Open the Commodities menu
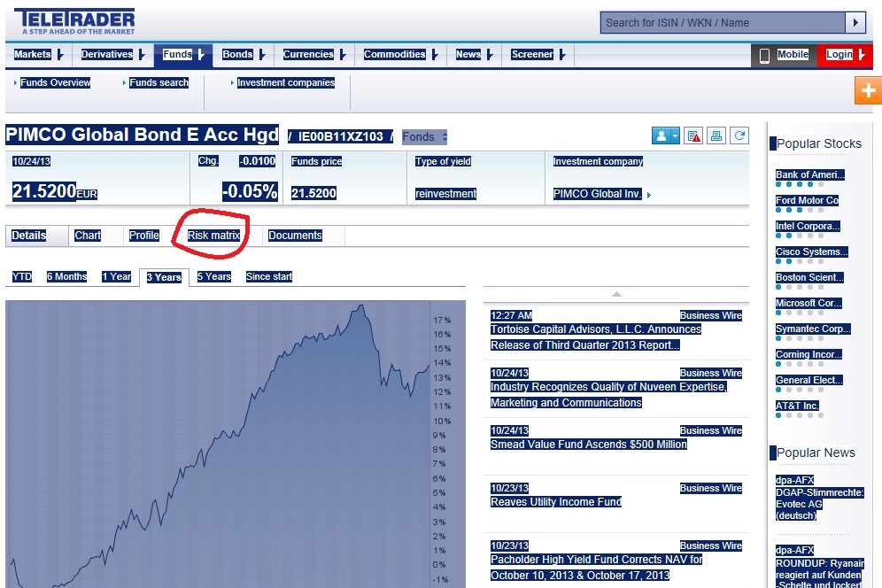This screenshot has height=588, width=882. 400,55
